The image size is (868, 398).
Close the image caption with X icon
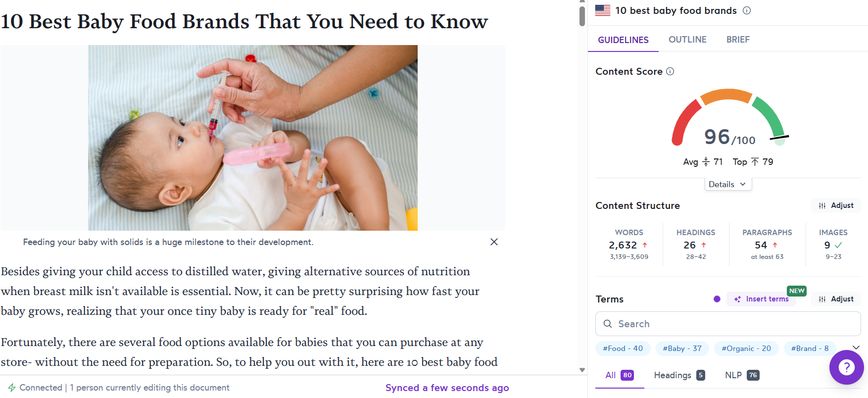tap(494, 242)
